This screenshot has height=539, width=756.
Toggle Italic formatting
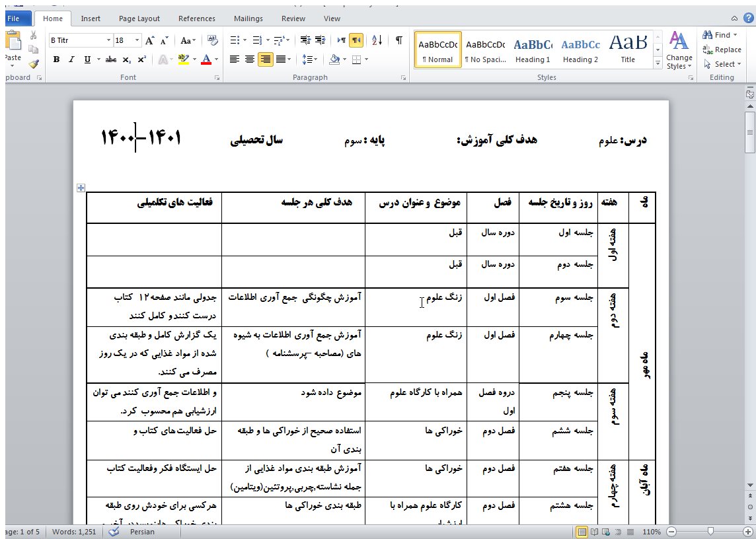click(71, 59)
